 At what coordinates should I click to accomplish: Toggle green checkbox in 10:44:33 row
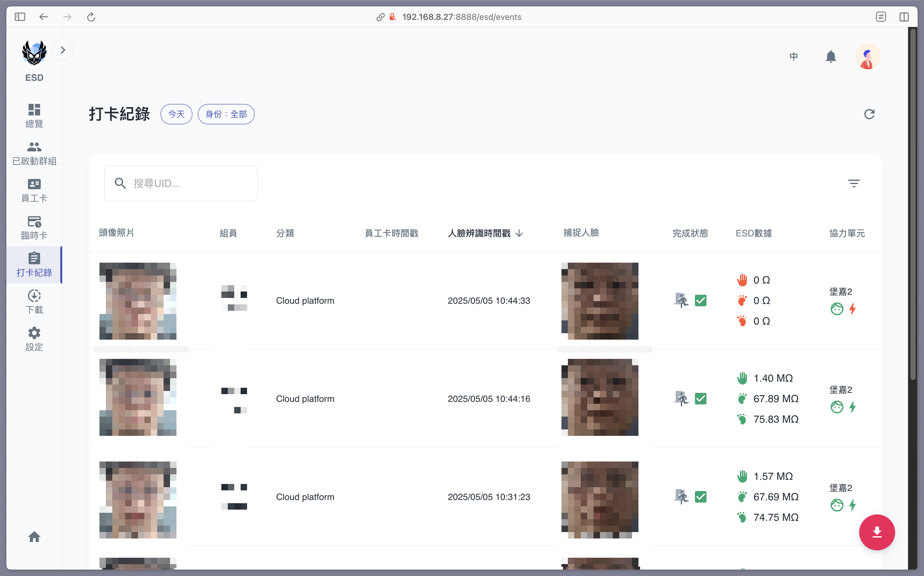(700, 301)
